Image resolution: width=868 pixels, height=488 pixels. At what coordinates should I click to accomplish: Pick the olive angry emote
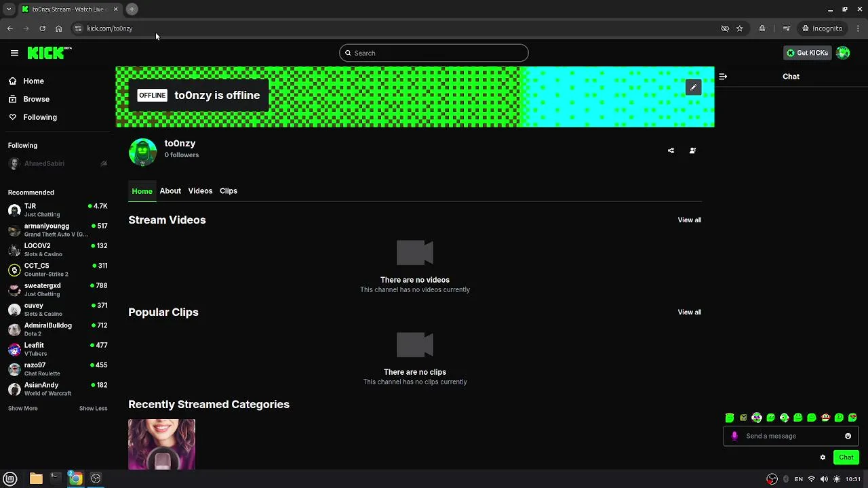click(x=743, y=418)
